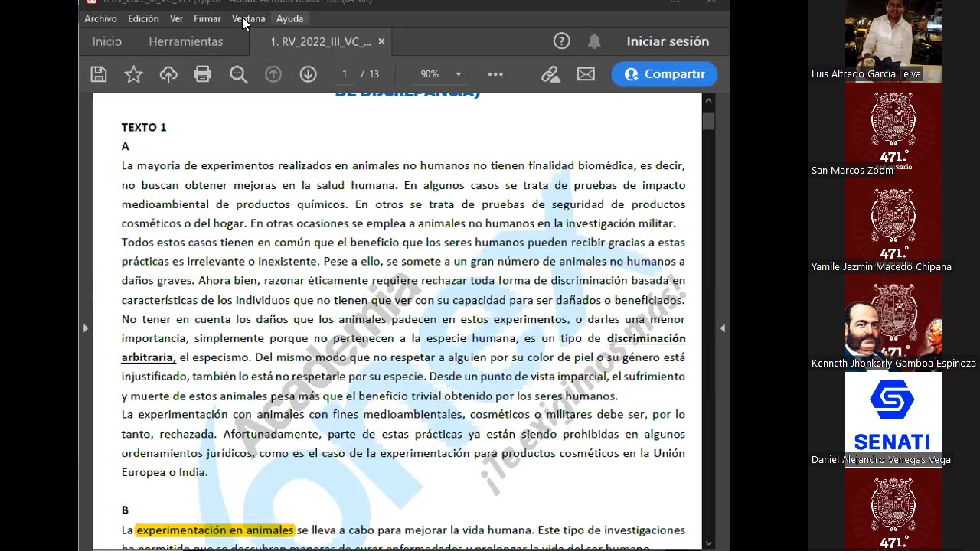980x551 pixels.
Task: Open the Ayuda menu
Action: point(289,18)
